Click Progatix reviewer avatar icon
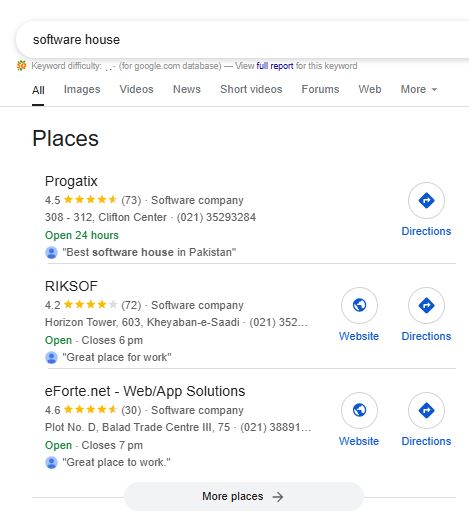The width and height of the screenshot is (469, 519). pyautogui.click(x=51, y=252)
